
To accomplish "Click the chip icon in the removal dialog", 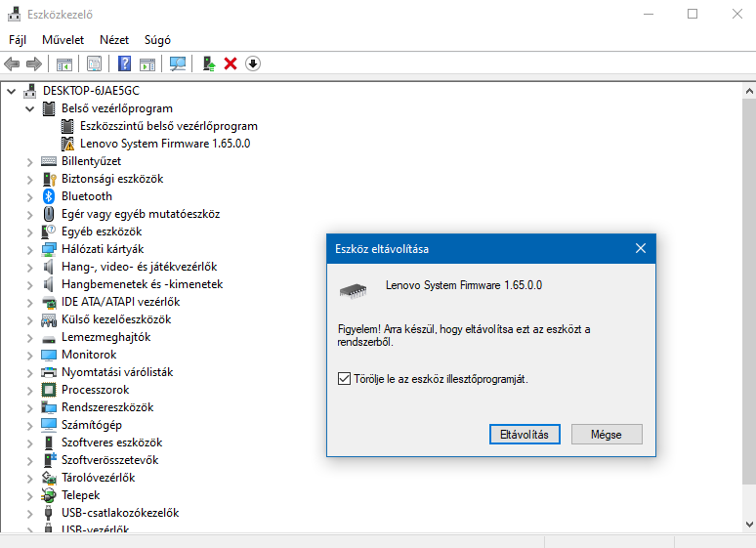I will 353,291.
